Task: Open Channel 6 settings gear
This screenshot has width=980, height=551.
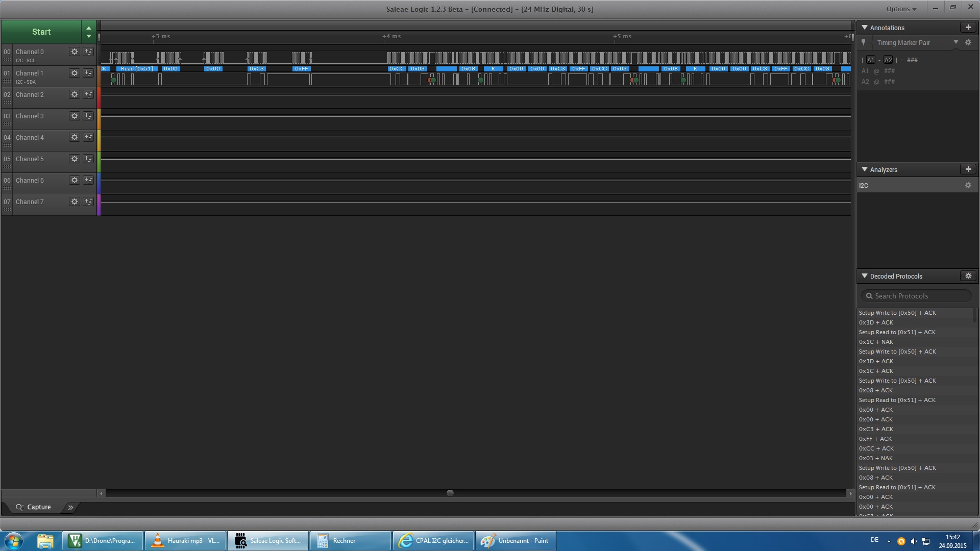Action: point(75,180)
